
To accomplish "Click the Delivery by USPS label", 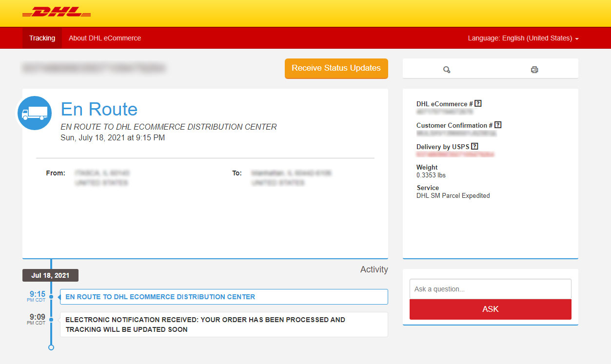I will (x=443, y=147).
